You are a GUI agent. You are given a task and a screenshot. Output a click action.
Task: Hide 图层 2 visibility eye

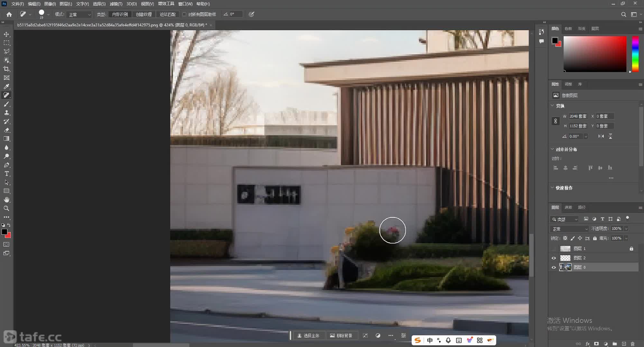click(x=554, y=258)
